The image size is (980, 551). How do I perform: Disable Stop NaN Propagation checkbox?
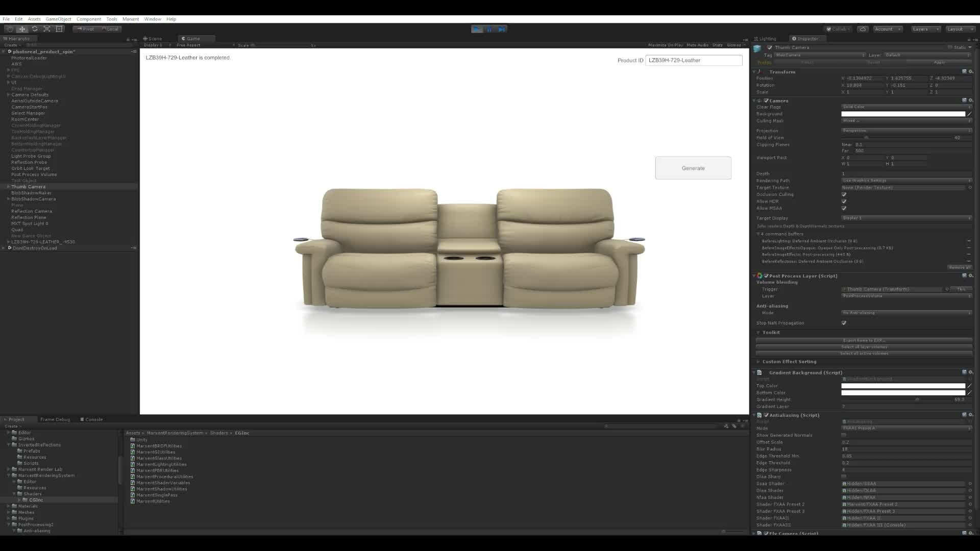[x=844, y=323]
